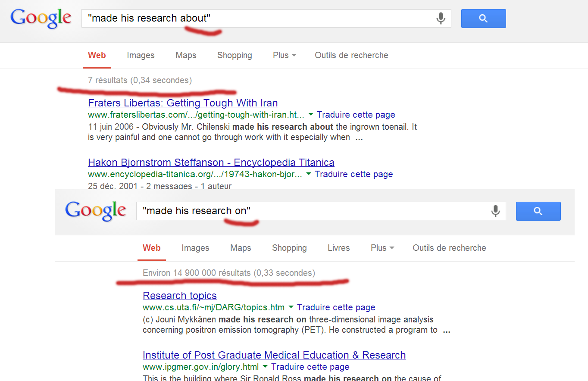Click the bottom Google logo
The width and height of the screenshot is (588, 381).
[x=96, y=211]
